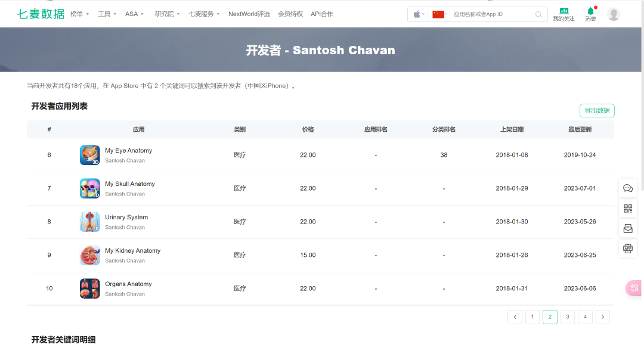
Task: Open the Qimai Data logo homepage
Action: [41, 14]
